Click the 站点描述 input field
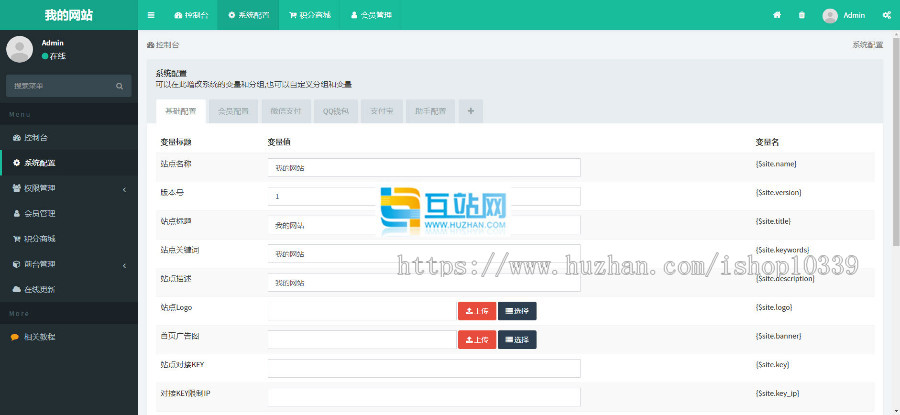 tap(424, 282)
